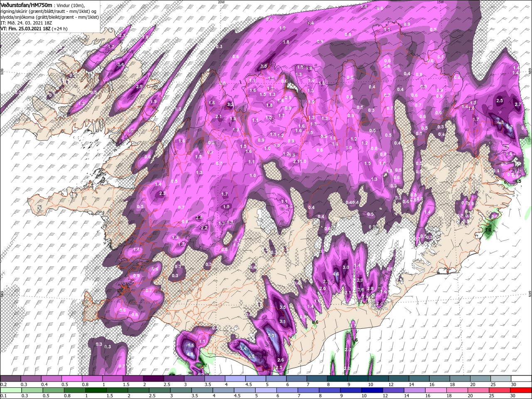Click the "0.4" label in the top legend row
This screenshot has width=532, height=399.
44,384
